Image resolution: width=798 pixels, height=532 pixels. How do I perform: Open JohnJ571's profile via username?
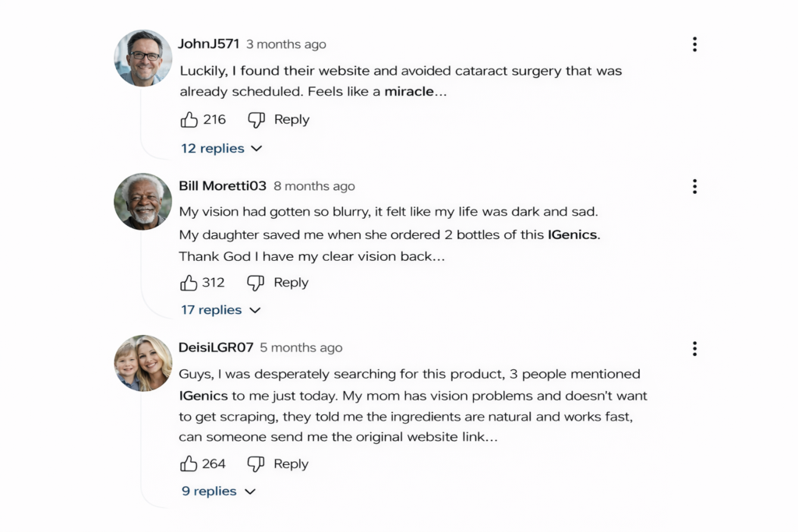208,44
